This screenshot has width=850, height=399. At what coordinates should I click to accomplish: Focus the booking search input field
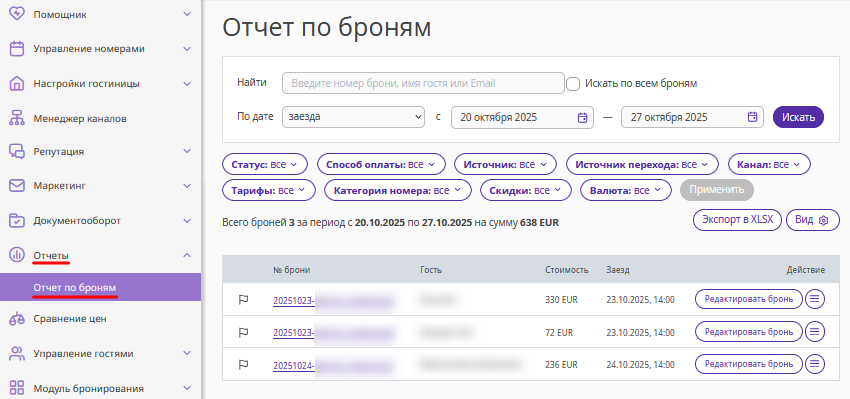click(x=423, y=83)
